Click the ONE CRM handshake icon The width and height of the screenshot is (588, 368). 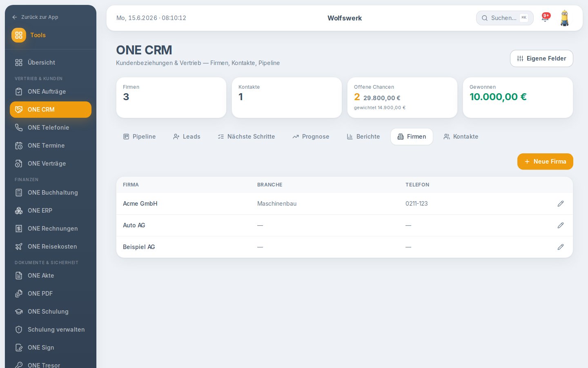tap(19, 110)
